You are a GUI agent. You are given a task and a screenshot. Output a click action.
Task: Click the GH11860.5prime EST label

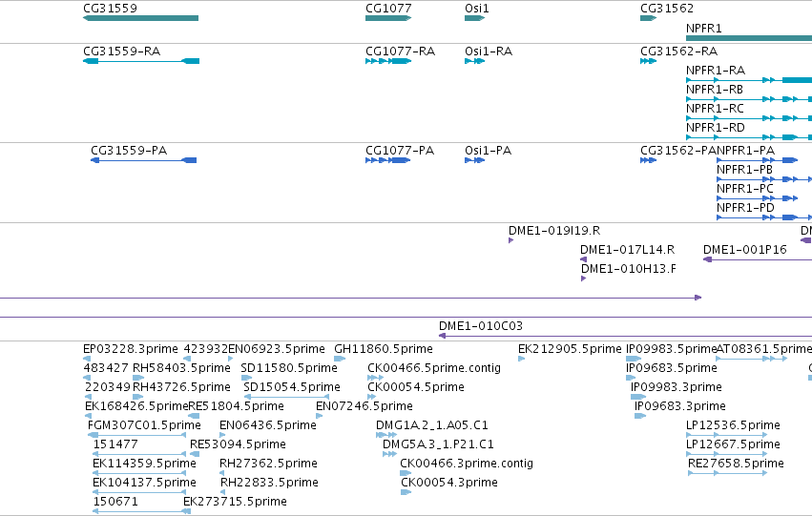[384, 349]
